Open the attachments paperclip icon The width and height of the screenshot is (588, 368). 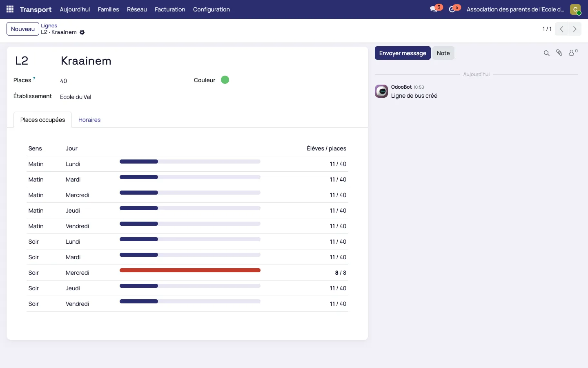(x=559, y=53)
